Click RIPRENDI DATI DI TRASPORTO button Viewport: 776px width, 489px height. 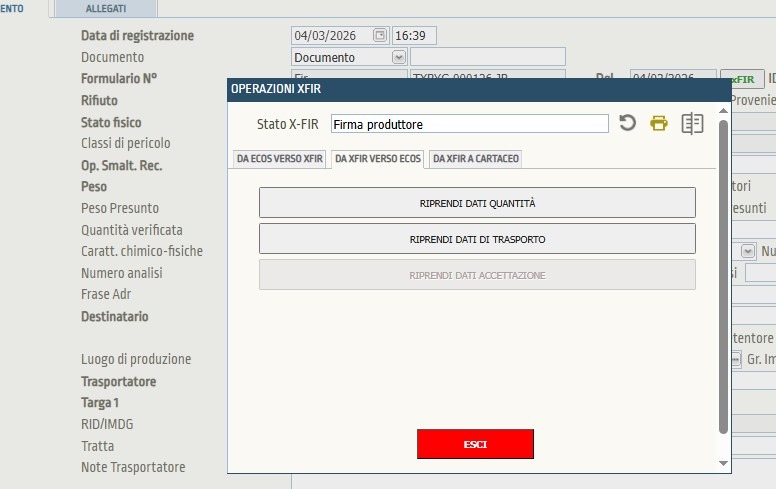point(477,239)
